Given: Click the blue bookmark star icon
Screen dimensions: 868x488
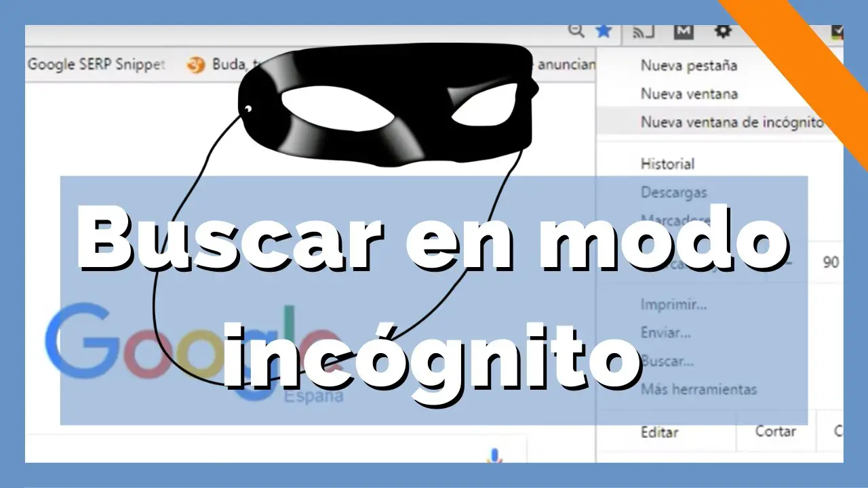Looking at the screenshot, I should pyautogui.click(x=604, y=31).
